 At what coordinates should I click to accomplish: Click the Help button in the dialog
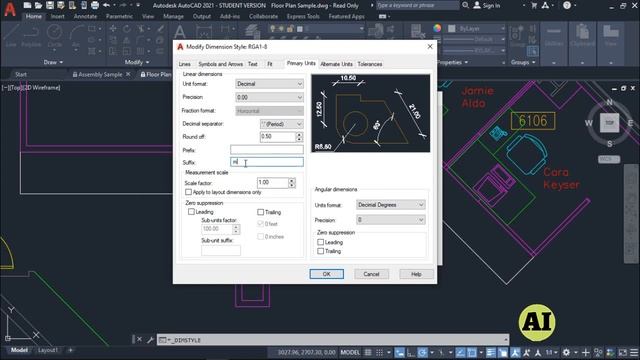[x=416, y=274]
